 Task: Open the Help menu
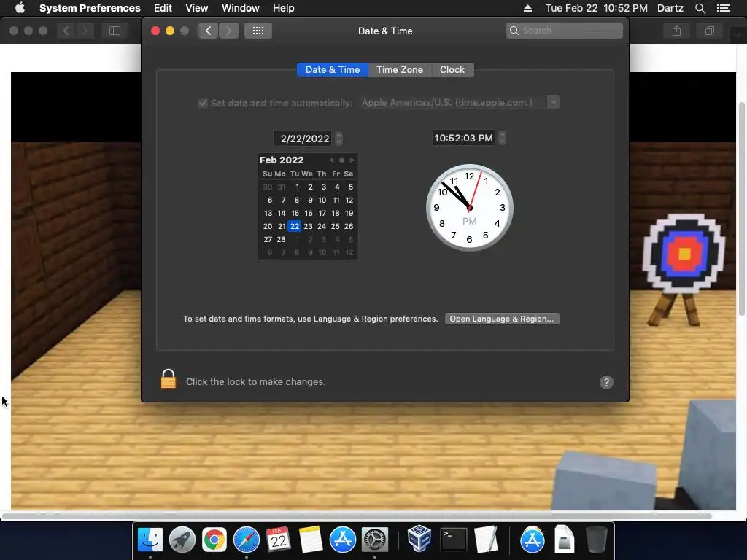284,8
